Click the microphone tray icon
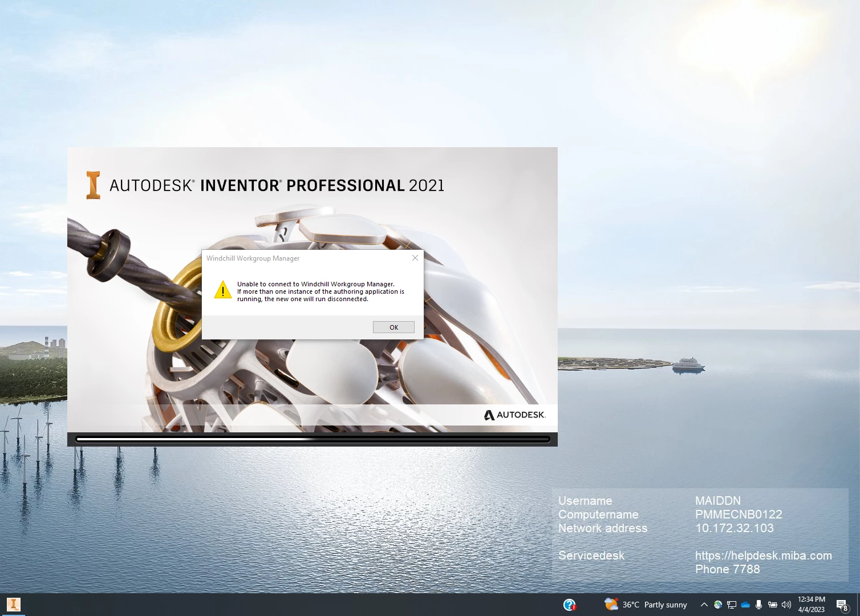The width and height of the screenshot is (860, 616). coord(758,605)
